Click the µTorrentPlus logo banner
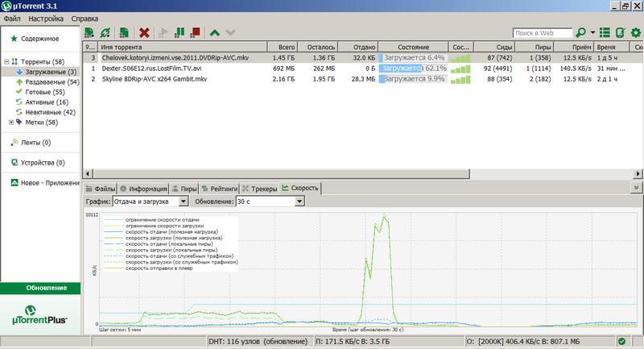Viewport: 644px width, 349px height. point(40,315)
